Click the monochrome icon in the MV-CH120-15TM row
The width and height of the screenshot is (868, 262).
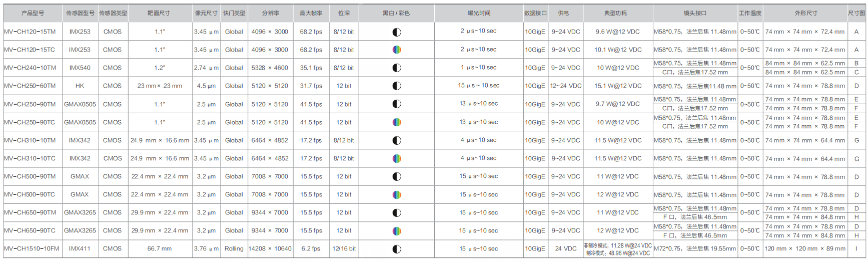(x=397, y=32)
